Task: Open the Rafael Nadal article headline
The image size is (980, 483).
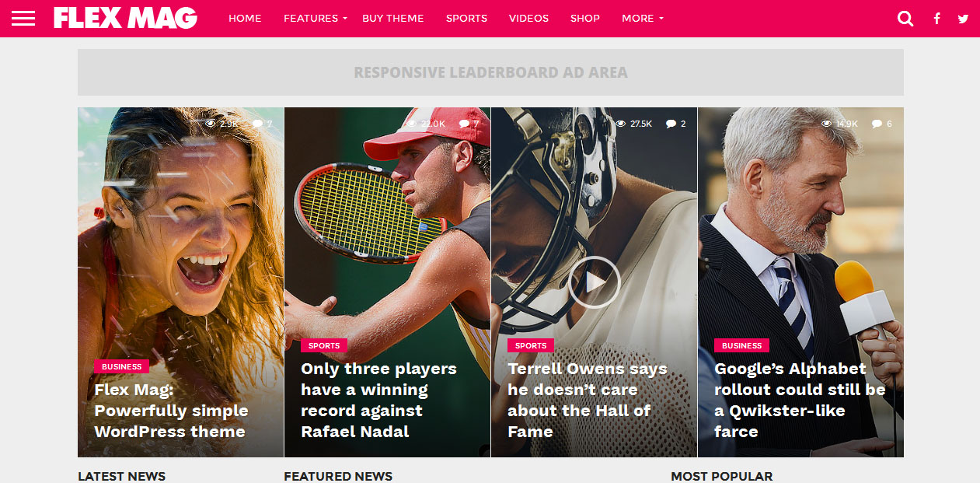Action: 378,400
